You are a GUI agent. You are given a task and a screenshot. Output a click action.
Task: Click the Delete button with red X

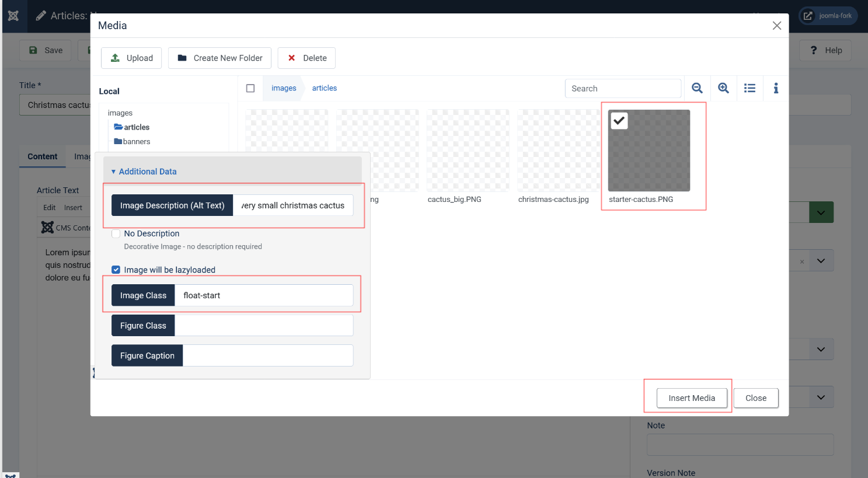tap(306, 58)
